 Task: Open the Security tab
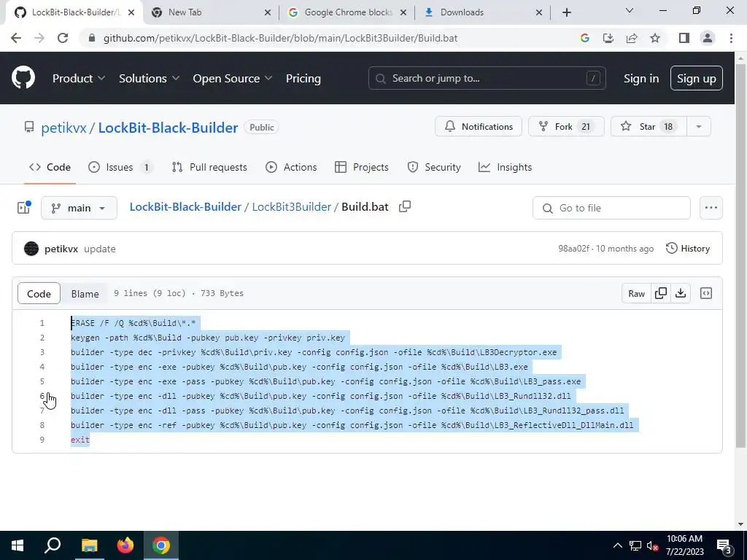pyautogui.click(x=434, y=167)
